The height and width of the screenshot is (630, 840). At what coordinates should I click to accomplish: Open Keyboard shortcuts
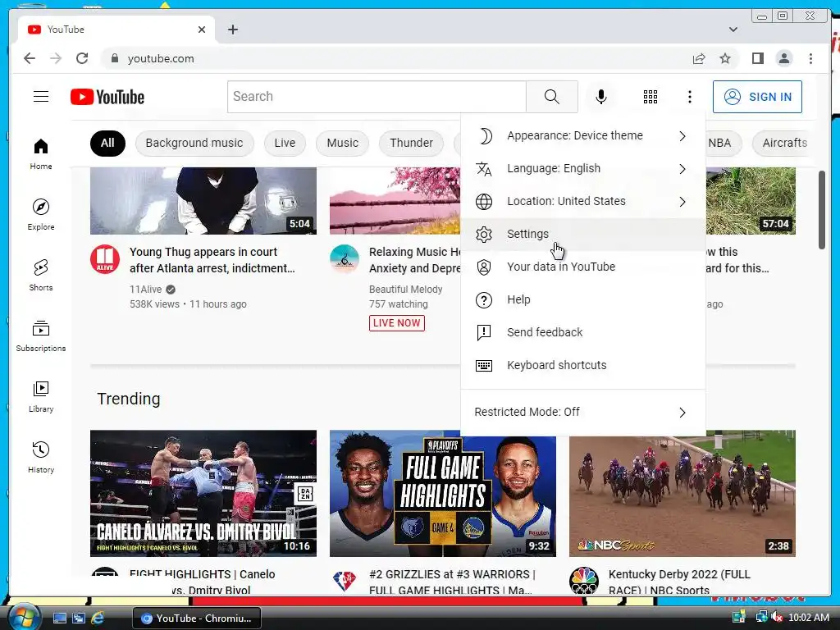pos(582,365)
